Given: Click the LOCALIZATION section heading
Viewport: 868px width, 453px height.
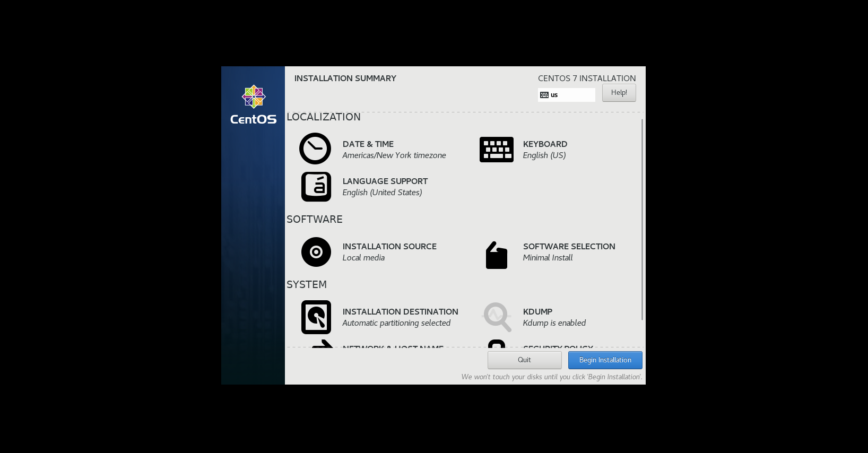Looking at the screenshot, I should (x=324, y=117).
